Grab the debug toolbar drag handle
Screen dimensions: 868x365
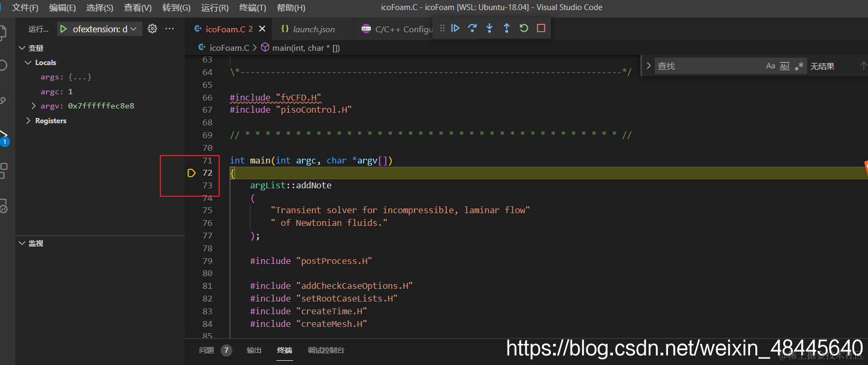442,28
